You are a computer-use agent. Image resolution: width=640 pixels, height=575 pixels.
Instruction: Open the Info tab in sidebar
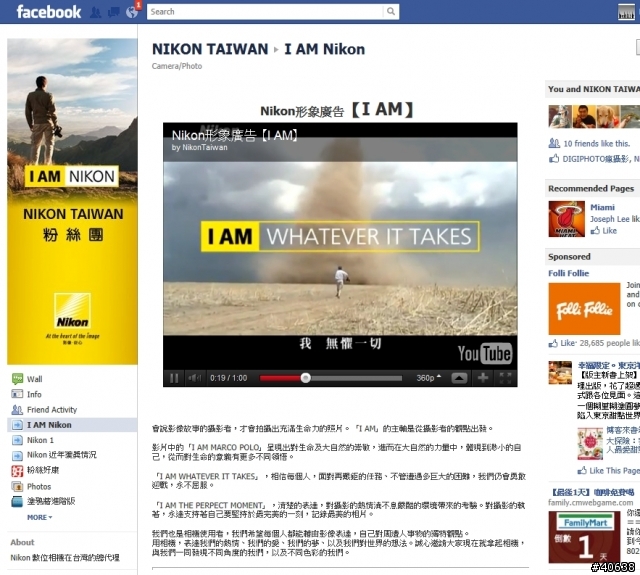[34, 394]
